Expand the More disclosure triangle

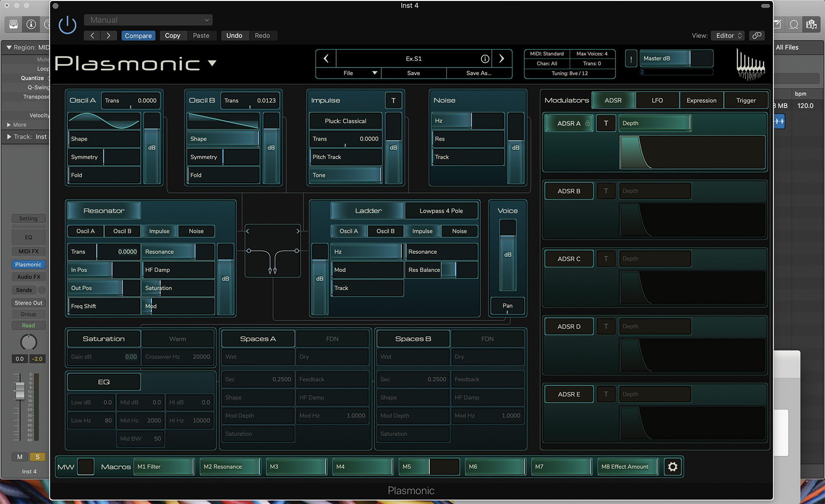pos(9,125)
